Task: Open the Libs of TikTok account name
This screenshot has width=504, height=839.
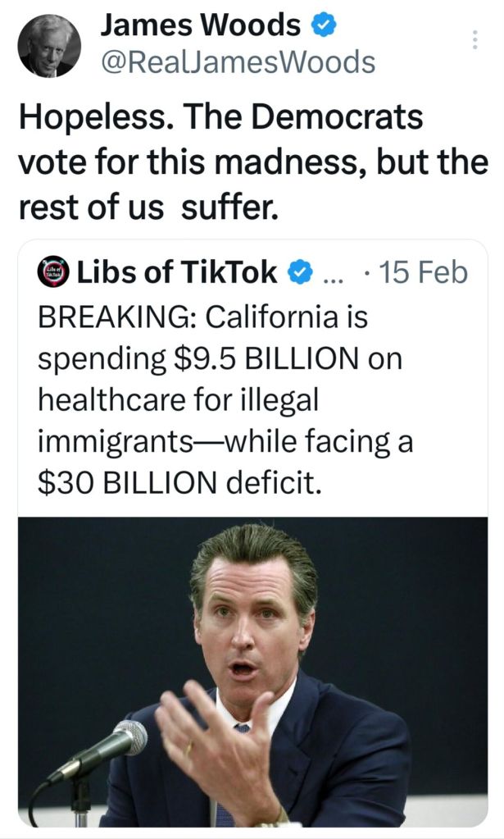Action: tap(177, 272)
